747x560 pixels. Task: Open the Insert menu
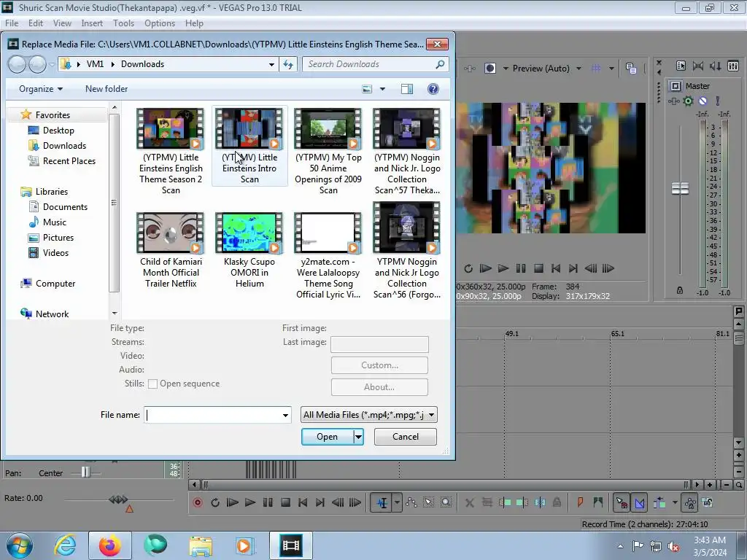pyautogui.click(x=91, y=23)
